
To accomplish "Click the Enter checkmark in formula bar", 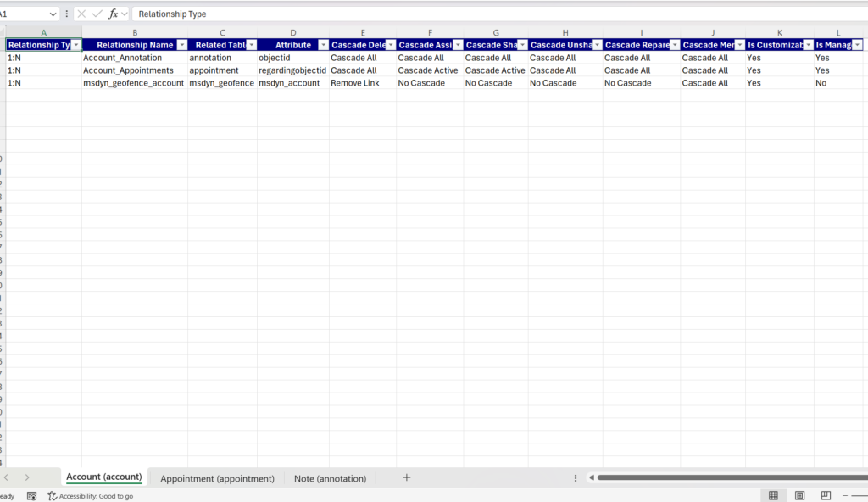I will 97,14.
